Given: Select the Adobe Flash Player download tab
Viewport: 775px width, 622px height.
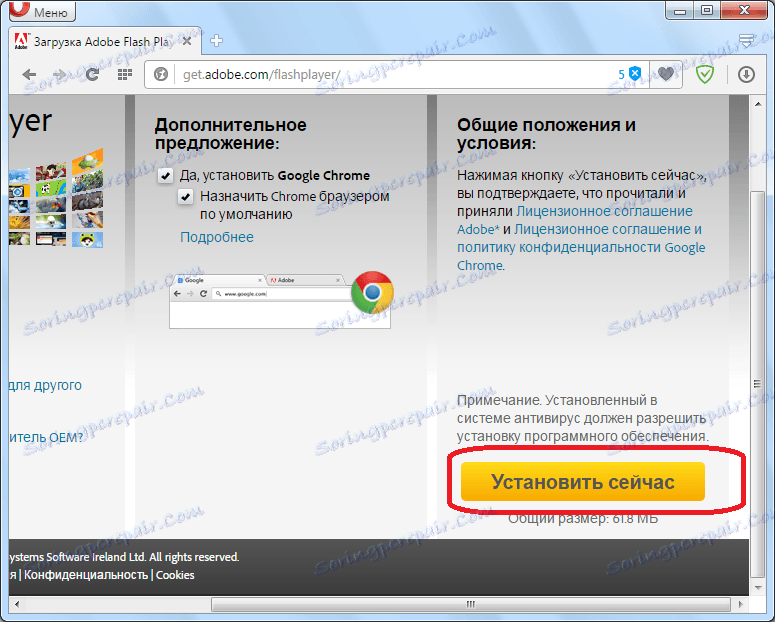Looking at the screenshot, I should [x=105, y=42].
